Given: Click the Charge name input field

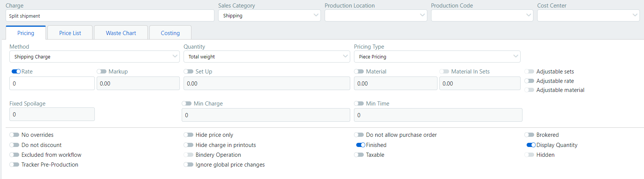Looking at the screenshot, I should coord(110,16).
